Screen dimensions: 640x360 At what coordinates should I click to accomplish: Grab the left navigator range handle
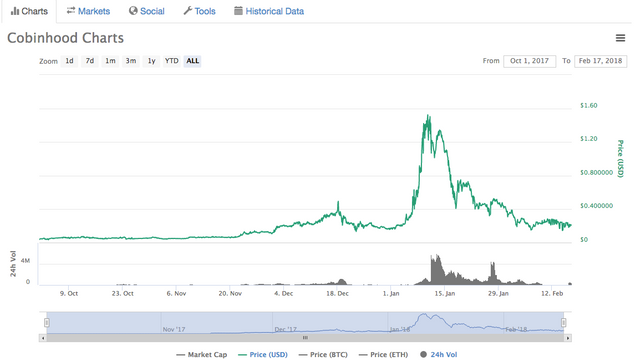click(47, 323)
